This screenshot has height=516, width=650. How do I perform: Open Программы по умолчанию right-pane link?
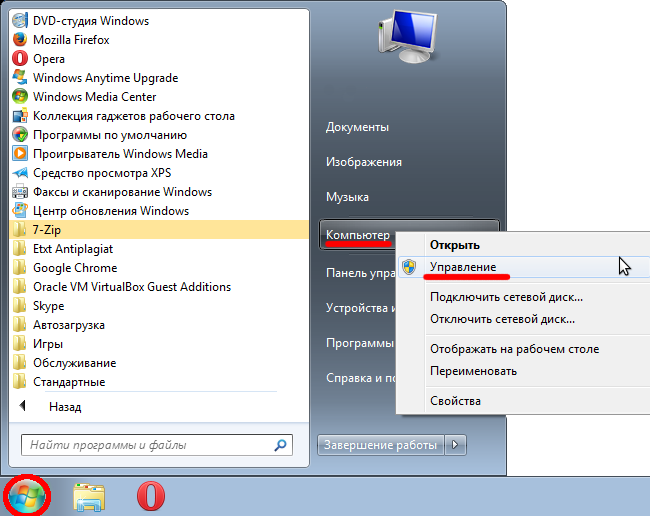[360, 343]
